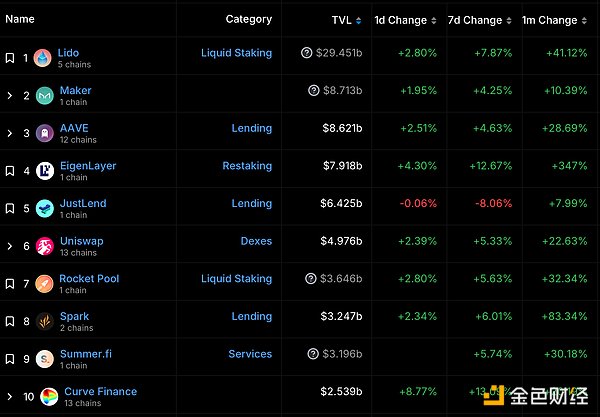Open the Restaking category link
The width and height of the screenshot is (600, 417).
[247, 166]
